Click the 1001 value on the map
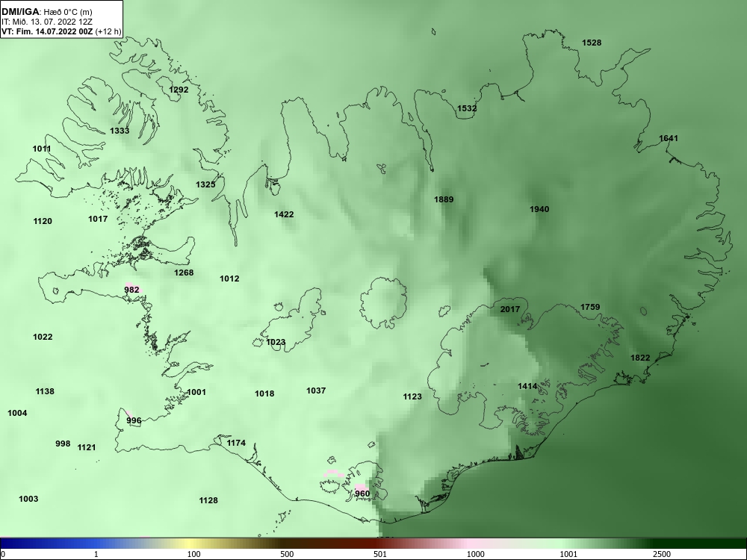The image size is (747, 560). (196, 393)
